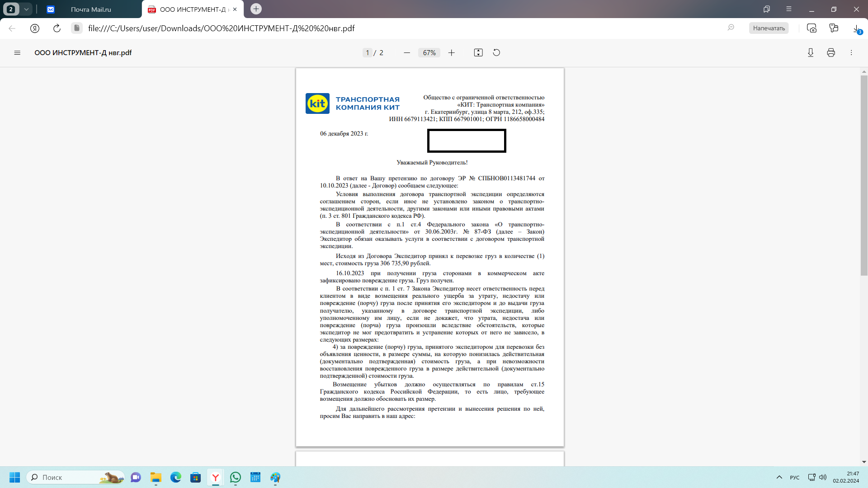Show hidden icons in the system tray
The image size is (868, 488).
[779, 477]
